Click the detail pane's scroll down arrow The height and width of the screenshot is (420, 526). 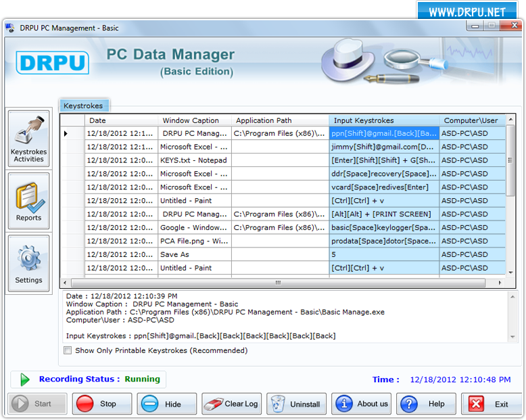click(x=512, y=336)
